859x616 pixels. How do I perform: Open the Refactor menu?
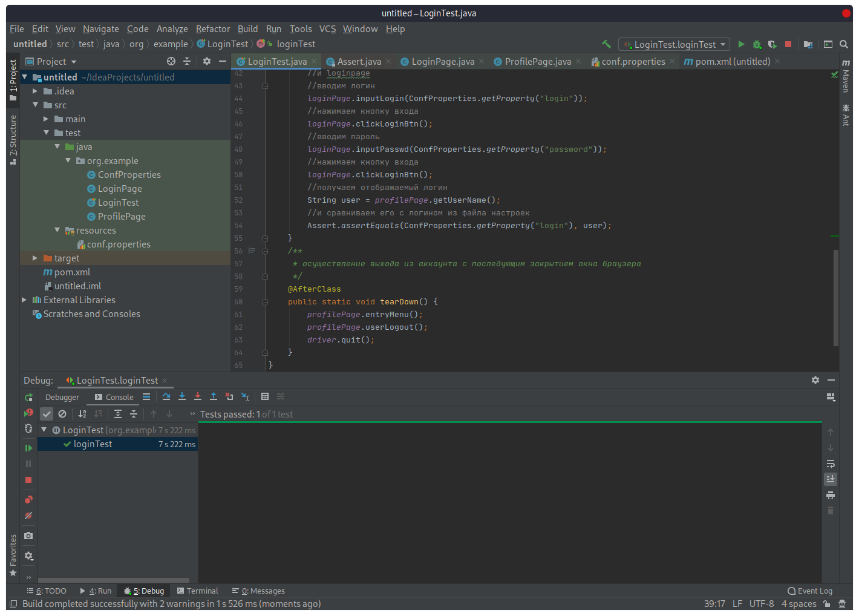coord(212,28)
